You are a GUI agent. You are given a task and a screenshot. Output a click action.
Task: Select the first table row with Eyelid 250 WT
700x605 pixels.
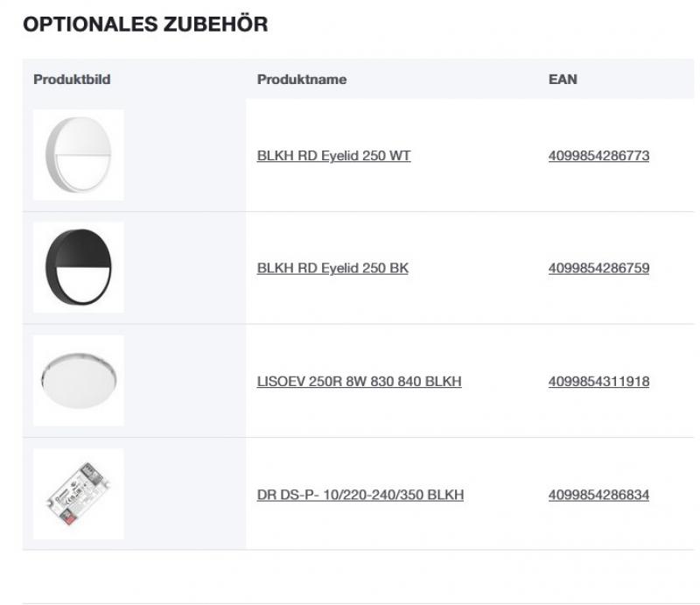(350, 158)
